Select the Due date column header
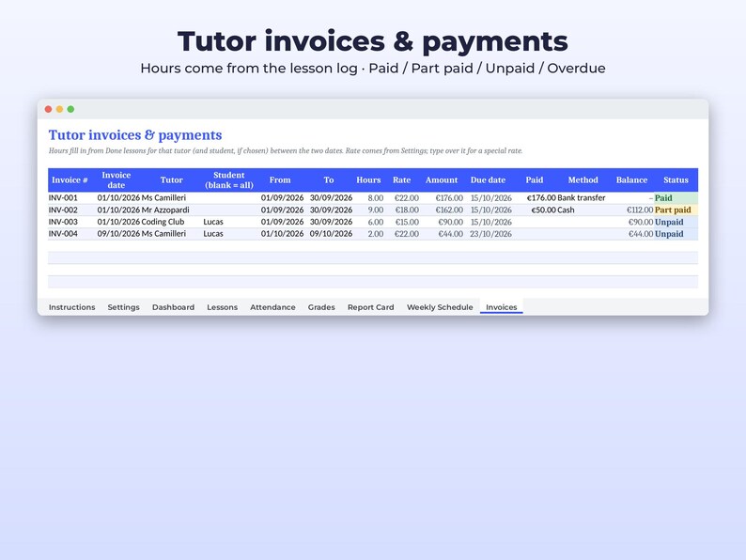Image resolution: width=746 pixels, height=560 pixels. click(x=488, y=179)
